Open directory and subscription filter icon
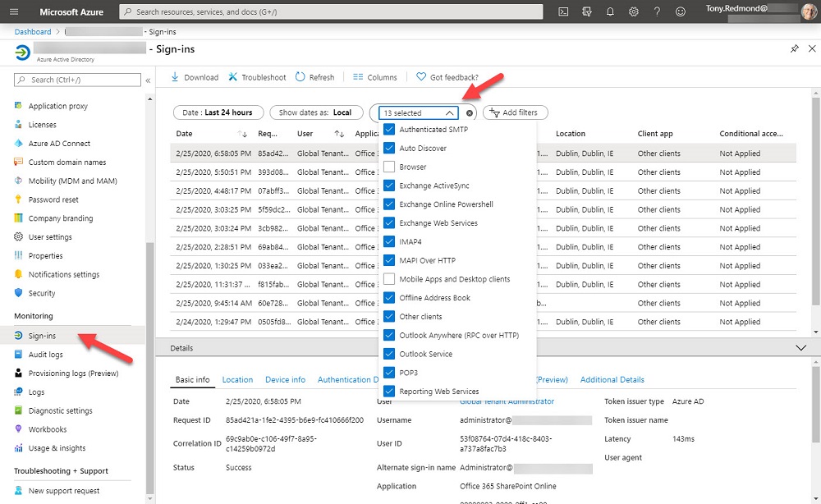The width and height of the screenshot is (821, 504). coord(587,11)
